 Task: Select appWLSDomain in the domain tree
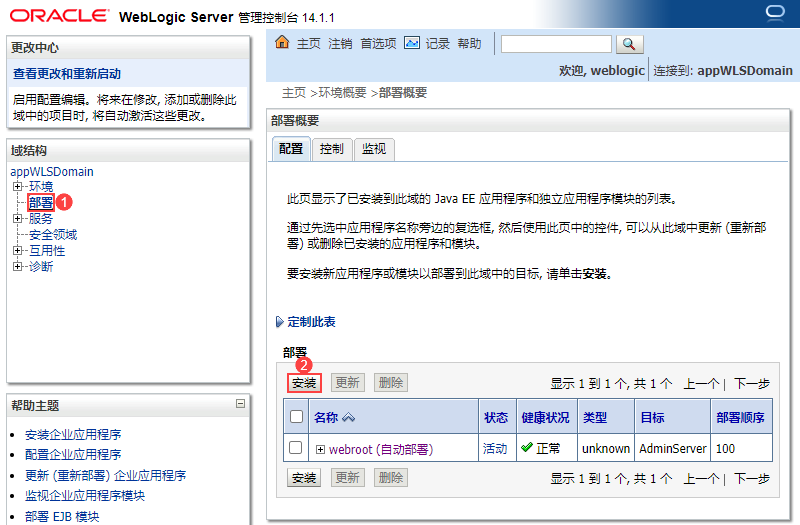coord(52,171)
